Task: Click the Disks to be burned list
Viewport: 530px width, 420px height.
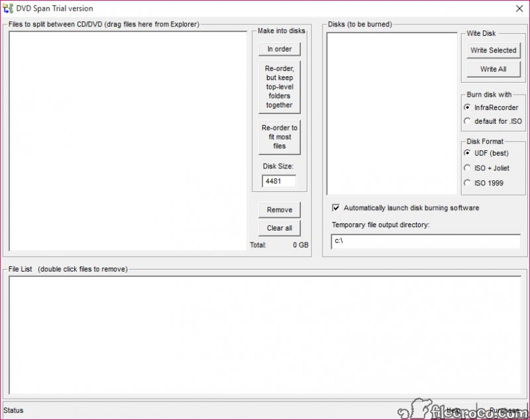Action: pyautogui.click(x=392, y=114)
